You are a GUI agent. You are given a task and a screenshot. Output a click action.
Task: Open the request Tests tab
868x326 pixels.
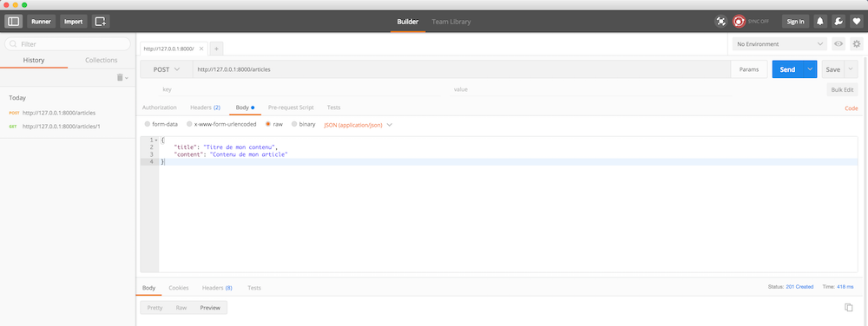click(334, 108)
